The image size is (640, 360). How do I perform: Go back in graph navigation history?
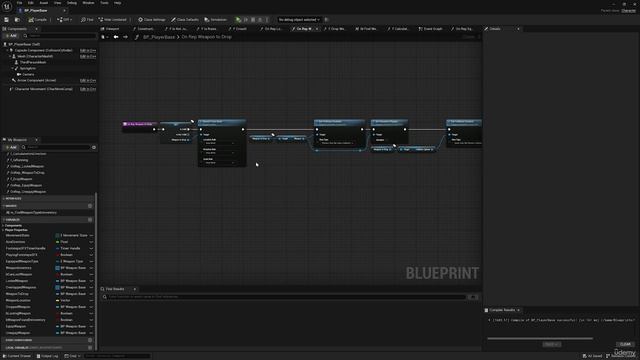pos(116,37)
